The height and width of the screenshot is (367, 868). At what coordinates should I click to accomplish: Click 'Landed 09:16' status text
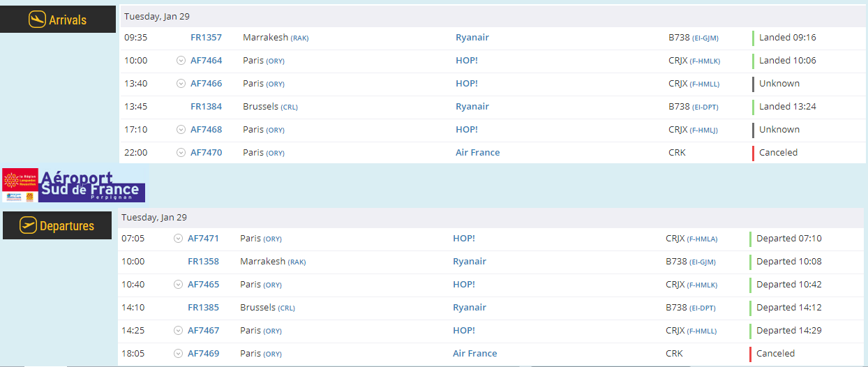pyautogui.click(x=787, y=38)
